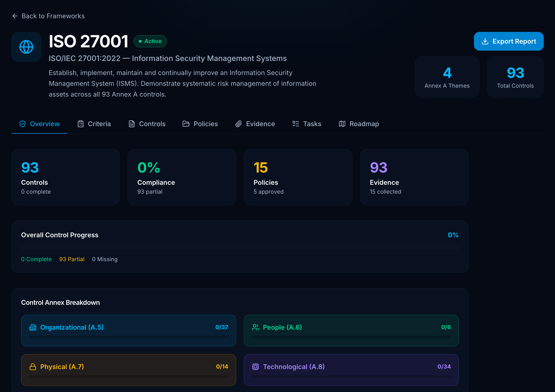The width and height of the screenshot is (555, 392).
Task: Click the shield icon on Overview tab
Action: pos(22,124)
